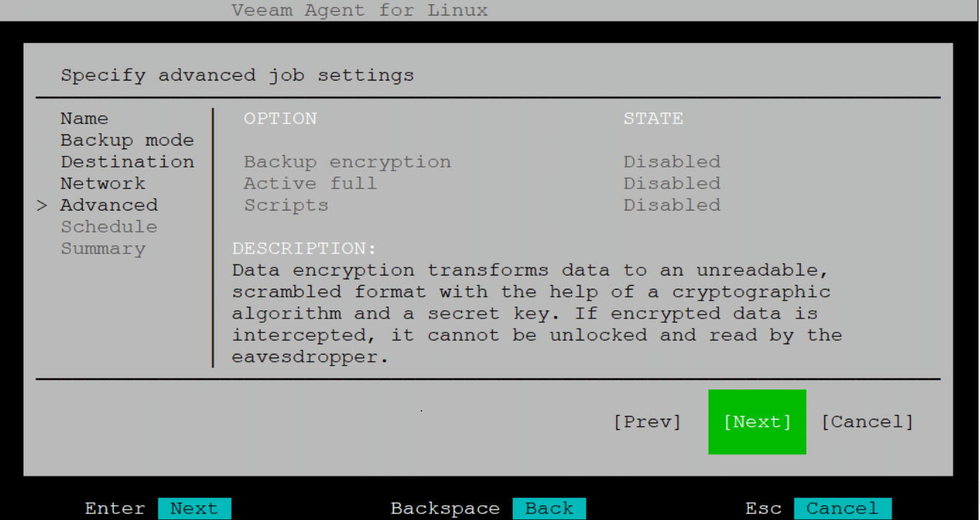Select the Scripts option row
This screenshot has width=980, height=520.
[x=482, y=205]
